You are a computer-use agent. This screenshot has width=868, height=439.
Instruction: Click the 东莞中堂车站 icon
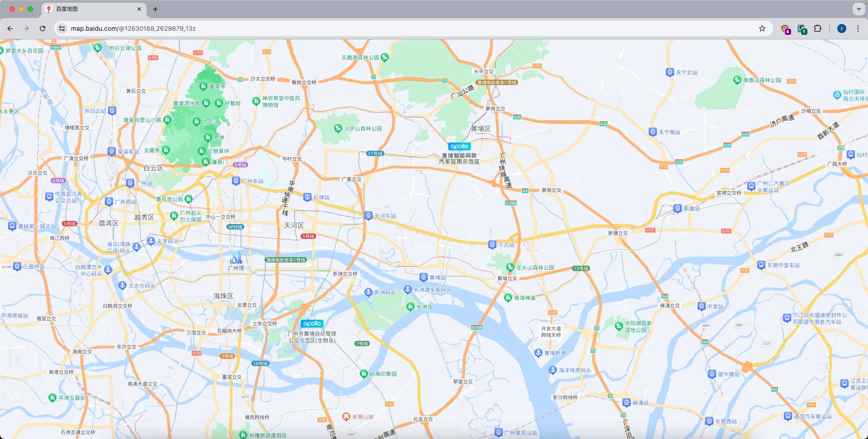[761, 265]
